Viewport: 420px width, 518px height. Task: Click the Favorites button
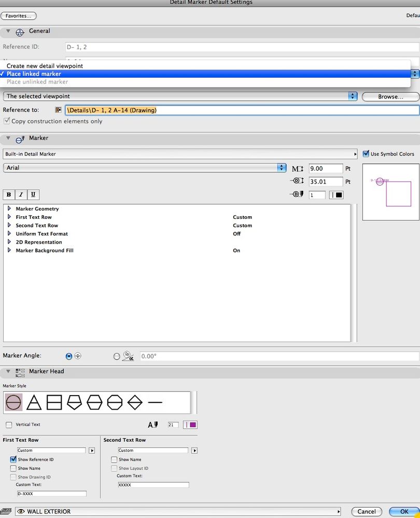19,16
